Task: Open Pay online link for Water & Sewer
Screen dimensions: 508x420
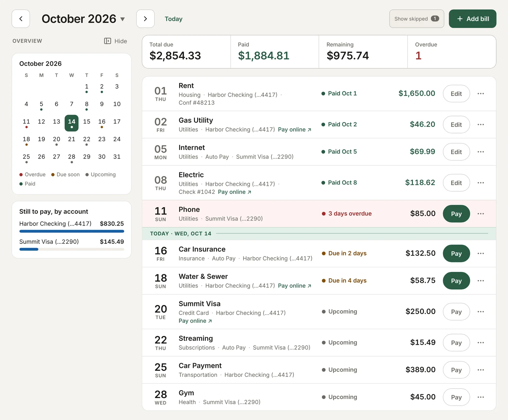Action: pos(295,286)
